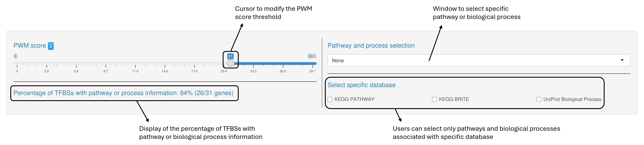Viewport: 644px width, 145px height.
Task: Click the blue slider track at 26.2
Action: coord(283,64)
